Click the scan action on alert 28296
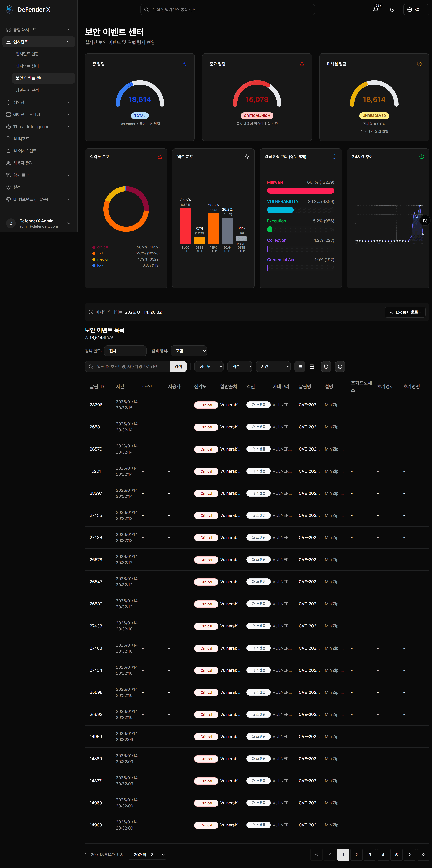 tap(258, 405)
